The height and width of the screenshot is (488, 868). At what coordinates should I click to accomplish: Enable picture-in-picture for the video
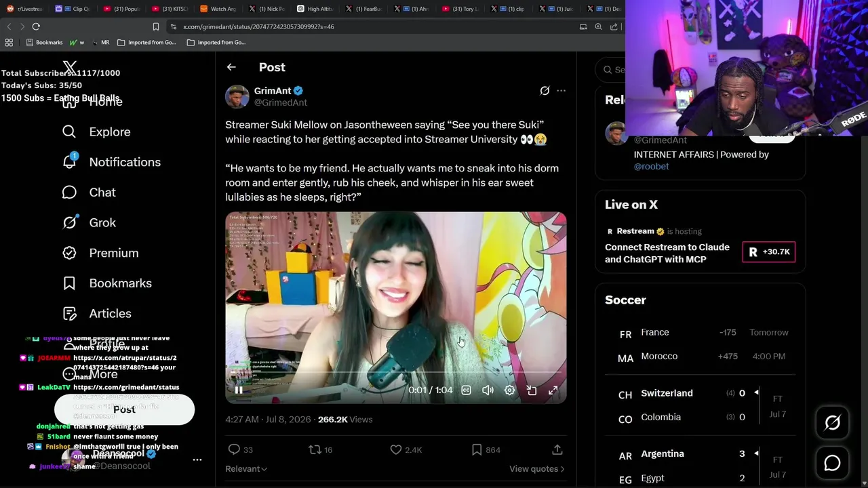click(x=532, y=390)
